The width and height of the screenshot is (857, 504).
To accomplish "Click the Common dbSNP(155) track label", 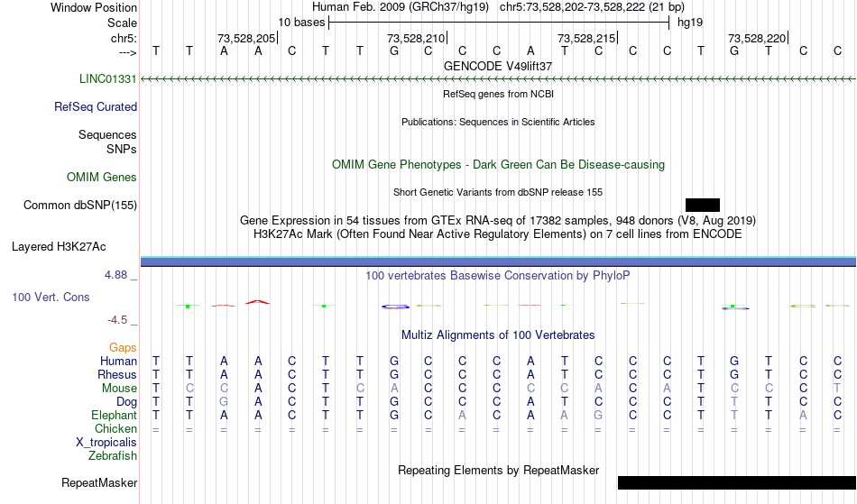I will pyautogui.click(x=80, y=205).
